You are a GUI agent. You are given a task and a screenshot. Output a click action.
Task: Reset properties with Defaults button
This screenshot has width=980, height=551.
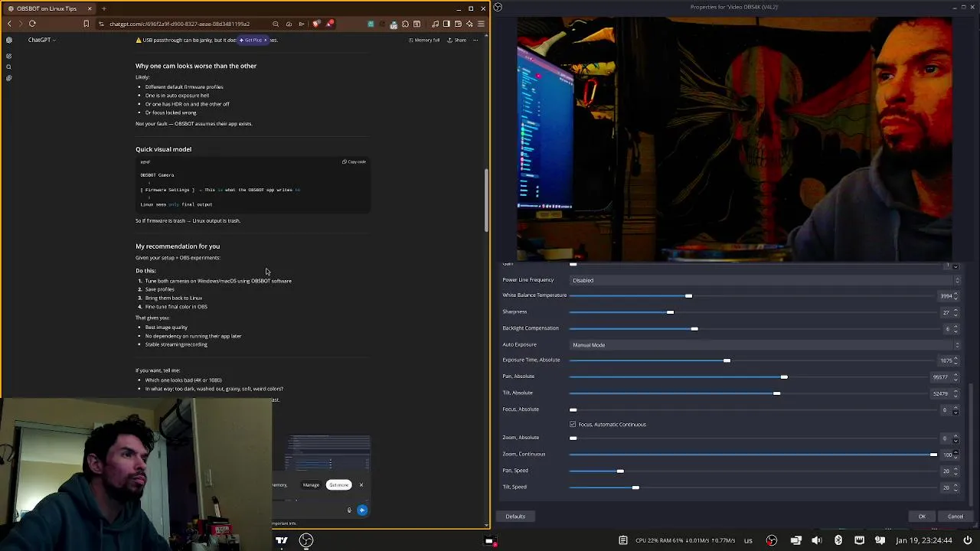(x=515, y=517)
